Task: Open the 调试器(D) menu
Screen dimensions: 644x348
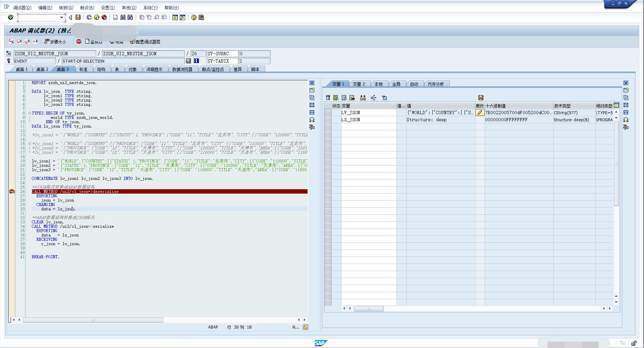Action: [x=22, y=8]
